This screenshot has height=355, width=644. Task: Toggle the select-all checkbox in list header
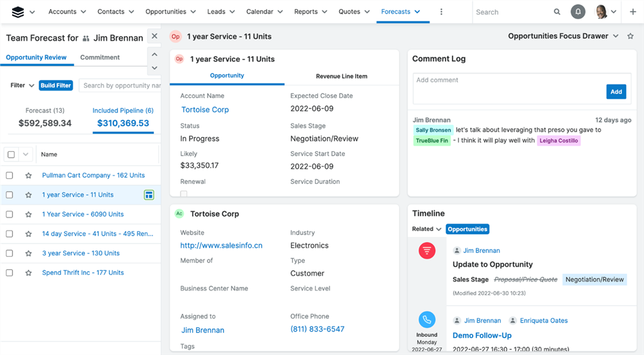(x=11, y=154)
